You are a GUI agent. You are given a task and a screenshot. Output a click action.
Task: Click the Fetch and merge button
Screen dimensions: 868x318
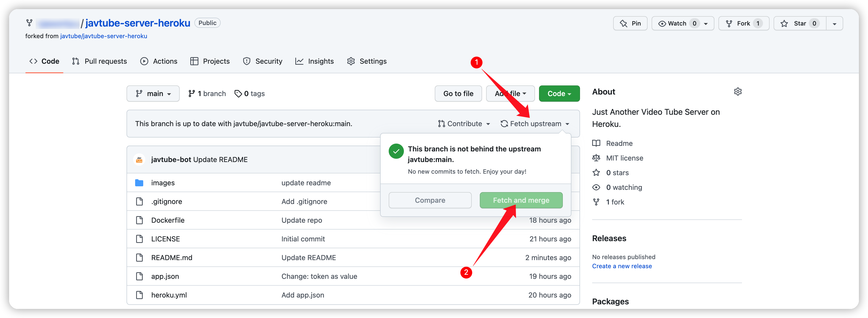tap(520, 200)
